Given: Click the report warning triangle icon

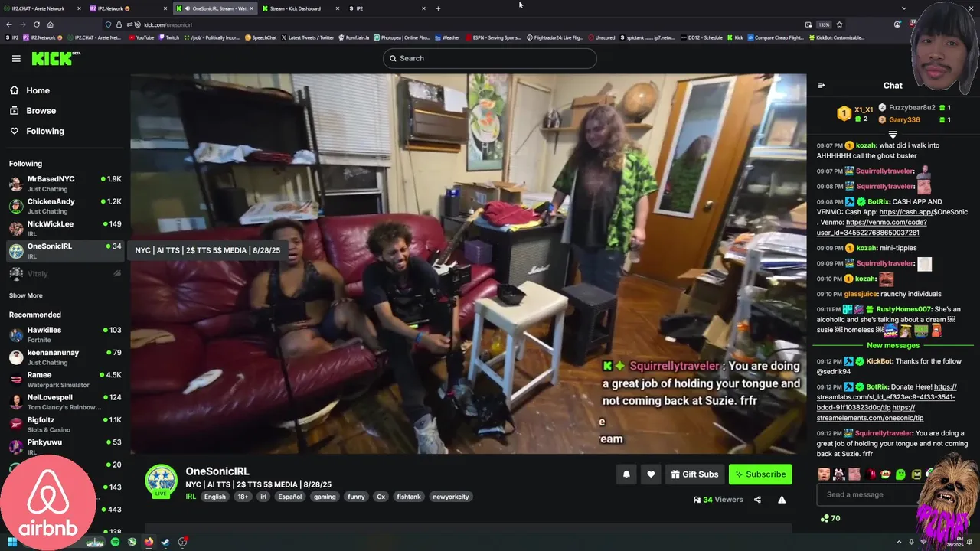Looking at the screenshot, I should coord(782,500).
